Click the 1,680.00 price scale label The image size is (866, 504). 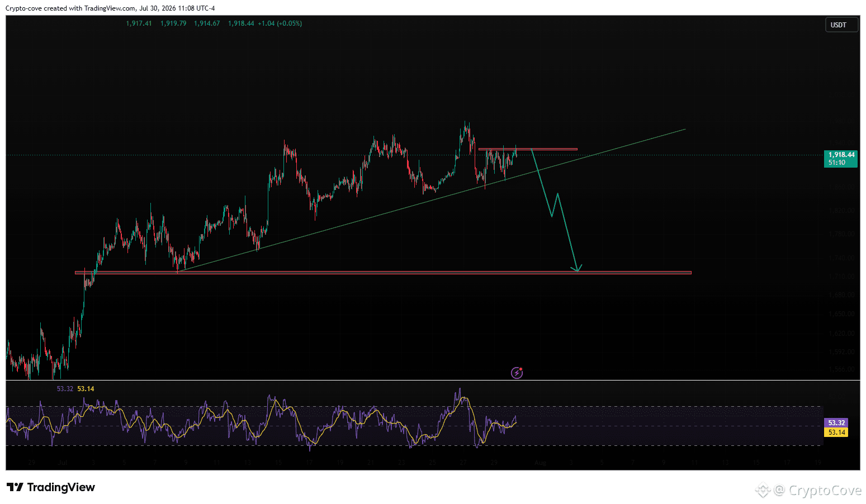point(842,295)
